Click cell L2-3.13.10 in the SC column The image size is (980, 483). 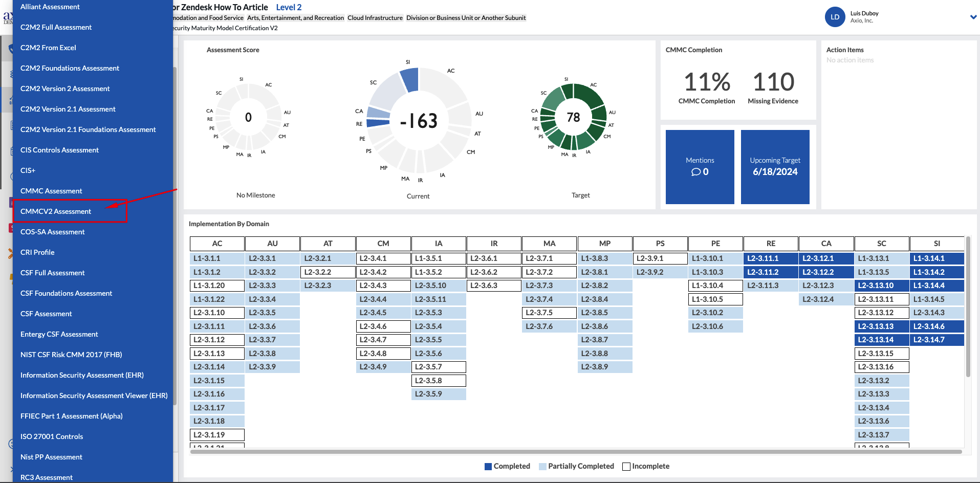pos(881,286)
